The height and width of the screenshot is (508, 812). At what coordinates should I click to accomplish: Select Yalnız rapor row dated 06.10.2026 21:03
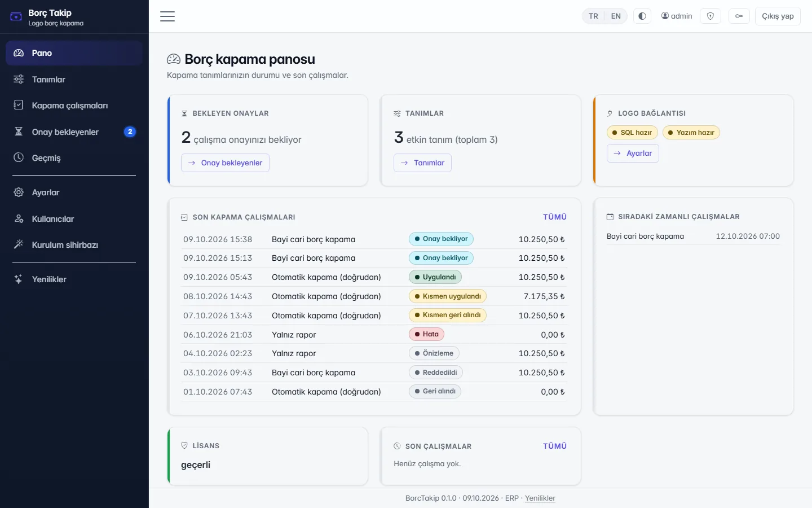tap(374, 335)
